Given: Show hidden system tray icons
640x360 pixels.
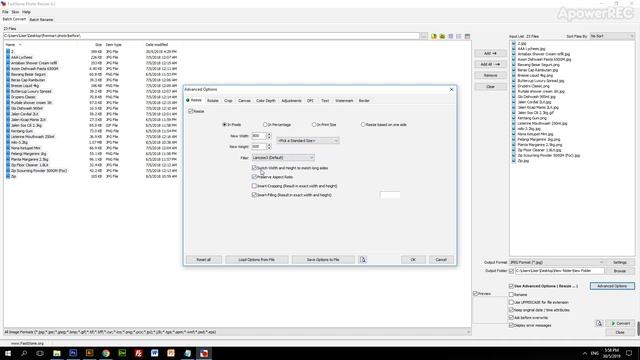Looking at the screenshot, I should click(584, 353).
